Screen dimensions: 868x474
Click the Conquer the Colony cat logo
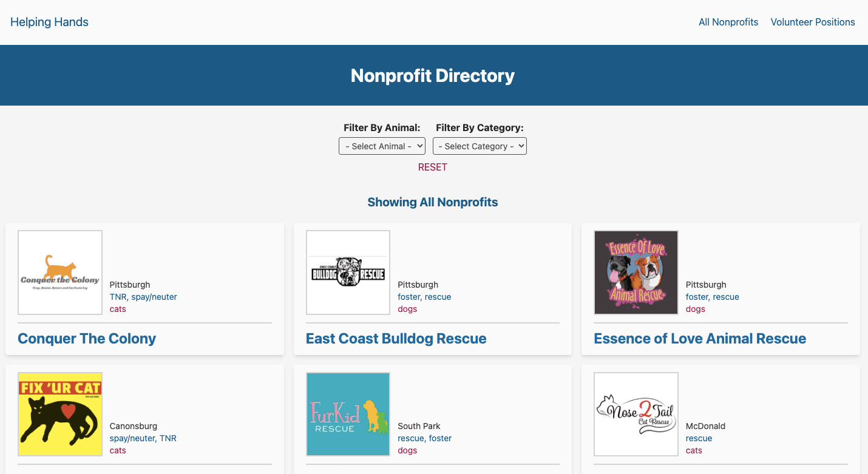point(60,273)
